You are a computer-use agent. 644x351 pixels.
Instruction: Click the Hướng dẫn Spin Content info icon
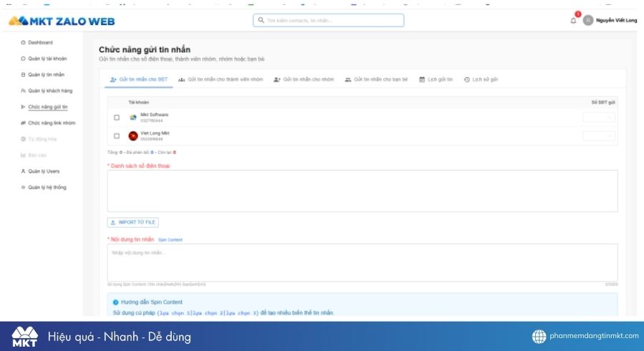[115, 302]
